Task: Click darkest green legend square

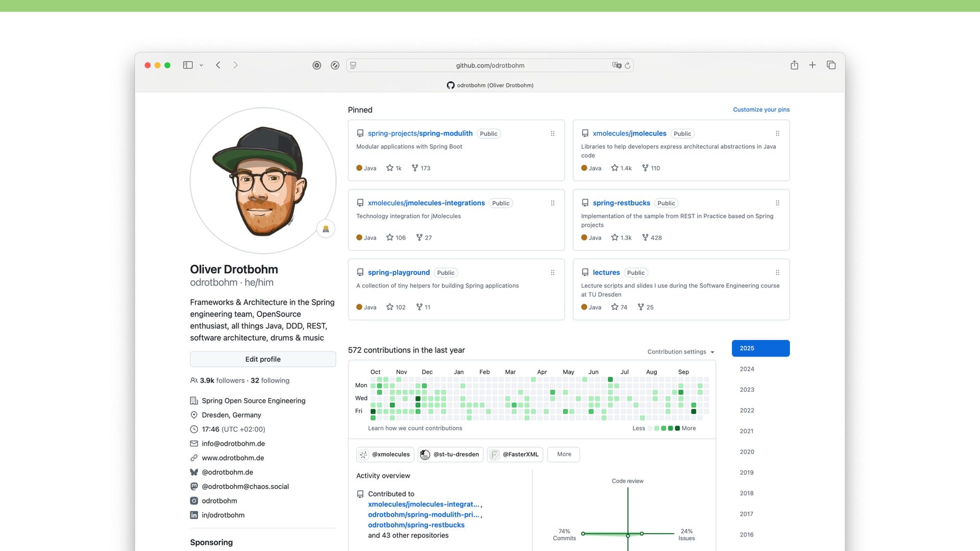Action: 677,429
